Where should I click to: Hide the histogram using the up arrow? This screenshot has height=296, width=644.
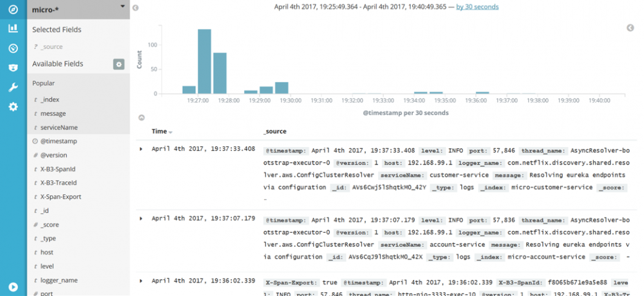click(x=141, y=117)
